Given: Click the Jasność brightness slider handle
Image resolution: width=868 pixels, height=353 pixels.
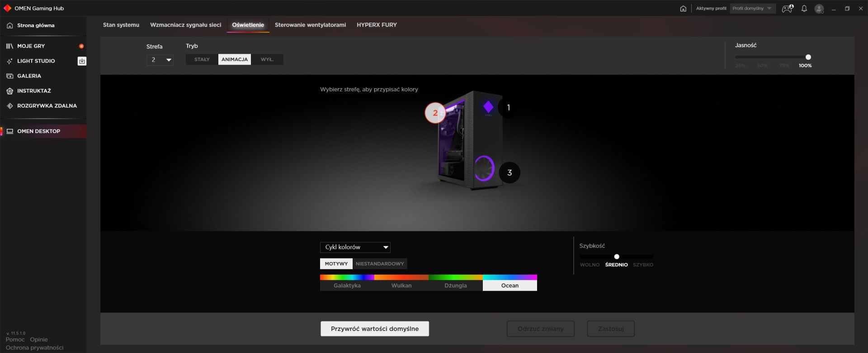Looking at the screenshot, I should pos(808,57).
